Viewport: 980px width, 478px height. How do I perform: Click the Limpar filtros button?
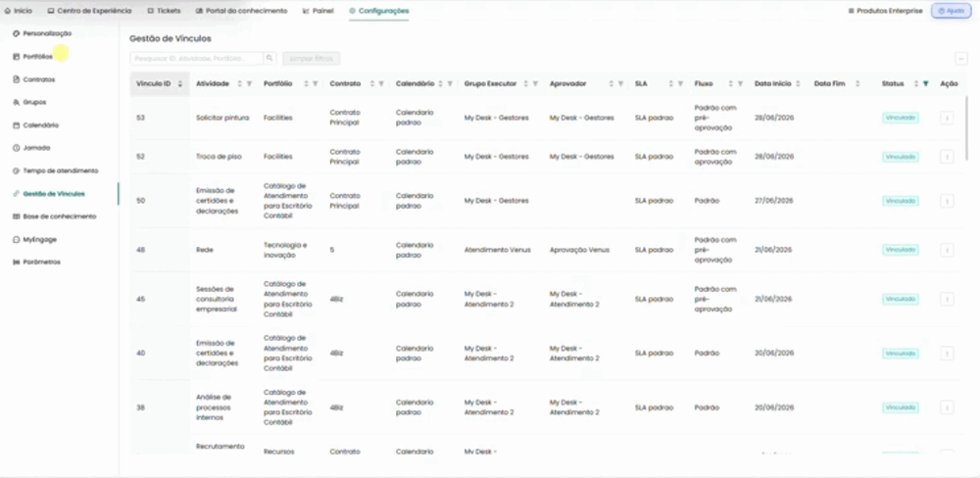pyautogui.click(x=312, y=58)
